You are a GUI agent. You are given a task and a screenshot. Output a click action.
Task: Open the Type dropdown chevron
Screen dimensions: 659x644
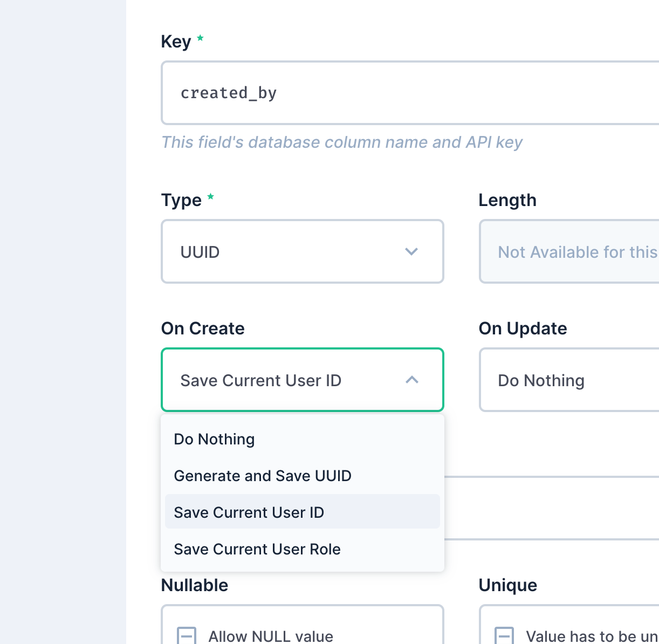(x=412, y=251)
